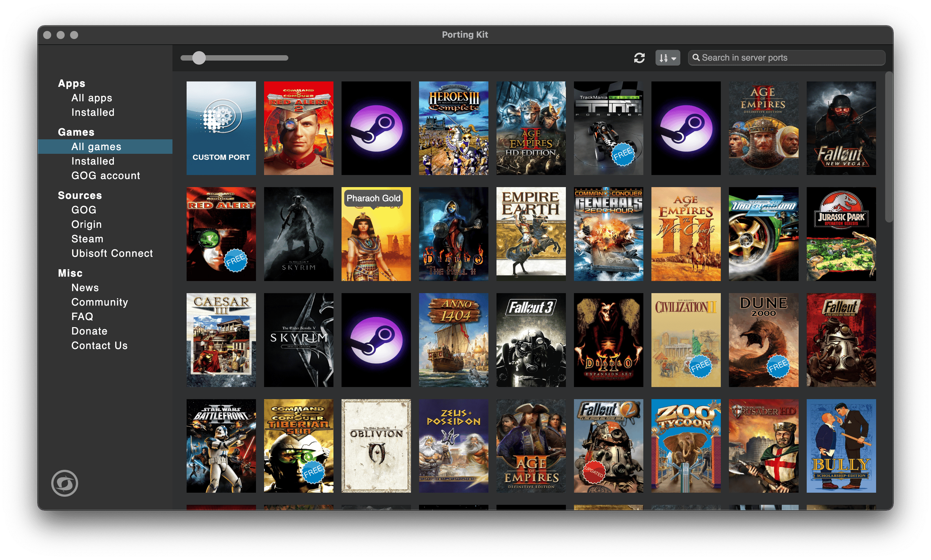Select the Red Alert 2 game cover

tap(298, 128)
